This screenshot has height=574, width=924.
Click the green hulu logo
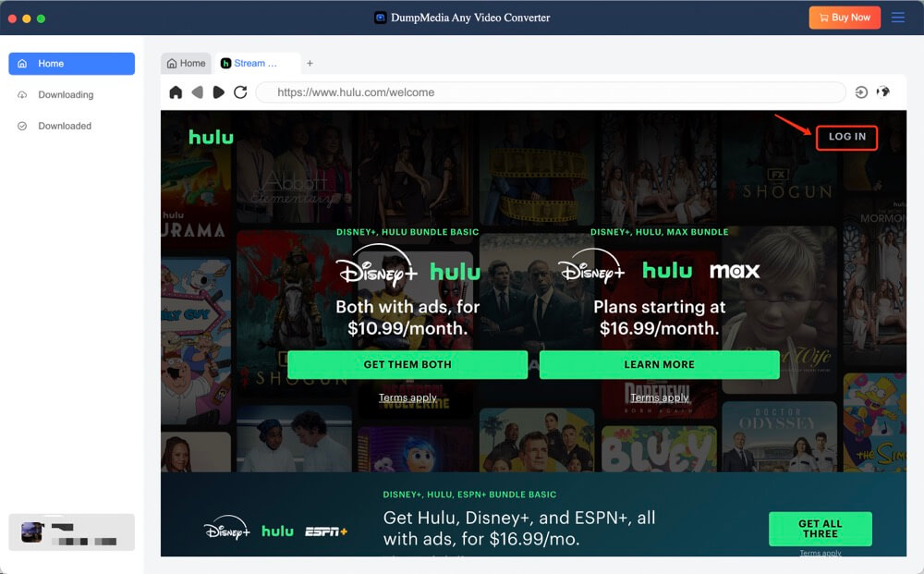(x=211, y=137)
